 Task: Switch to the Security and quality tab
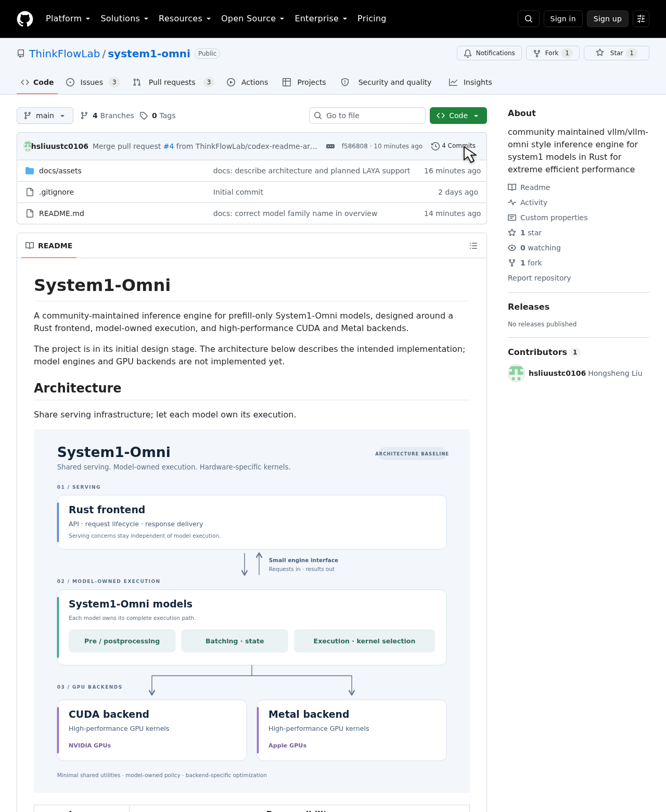click(x=386, y=82)
